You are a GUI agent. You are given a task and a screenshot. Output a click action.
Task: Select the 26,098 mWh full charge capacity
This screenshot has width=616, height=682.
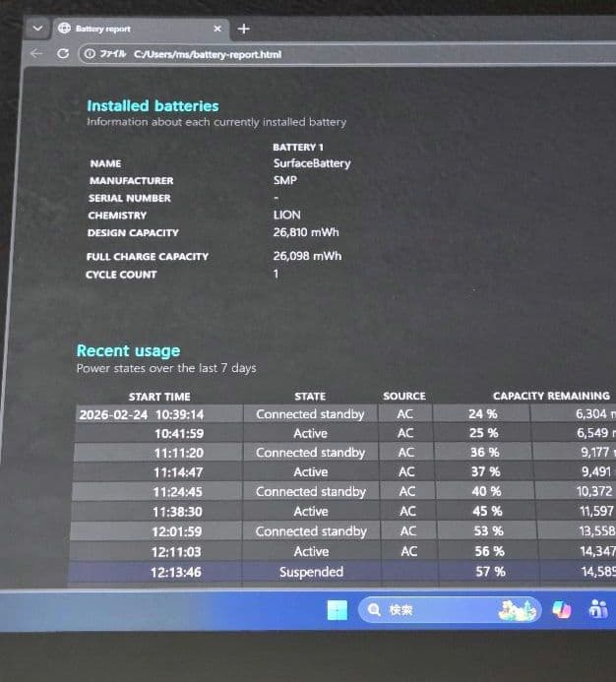pos(307,256)
